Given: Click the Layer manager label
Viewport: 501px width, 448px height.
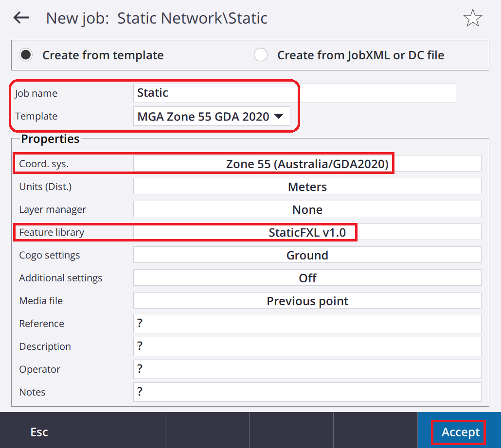Looking at the screenshot, I should (53, 209).
